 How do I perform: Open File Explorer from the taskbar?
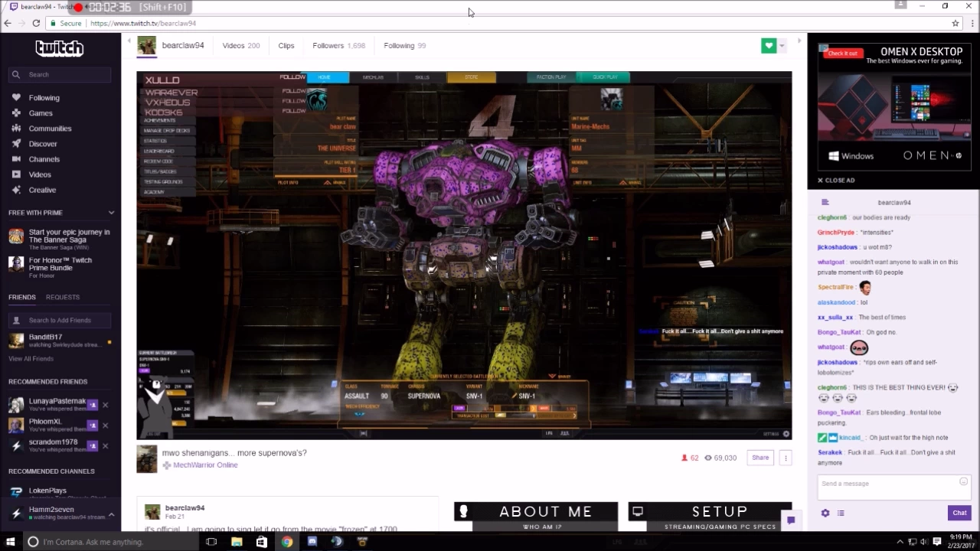click(237, 542)
